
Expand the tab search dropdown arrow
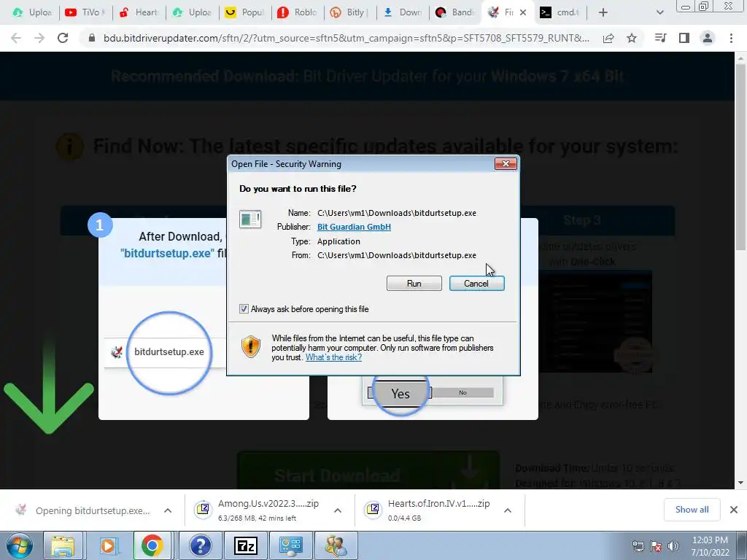[x=659, y=12]
